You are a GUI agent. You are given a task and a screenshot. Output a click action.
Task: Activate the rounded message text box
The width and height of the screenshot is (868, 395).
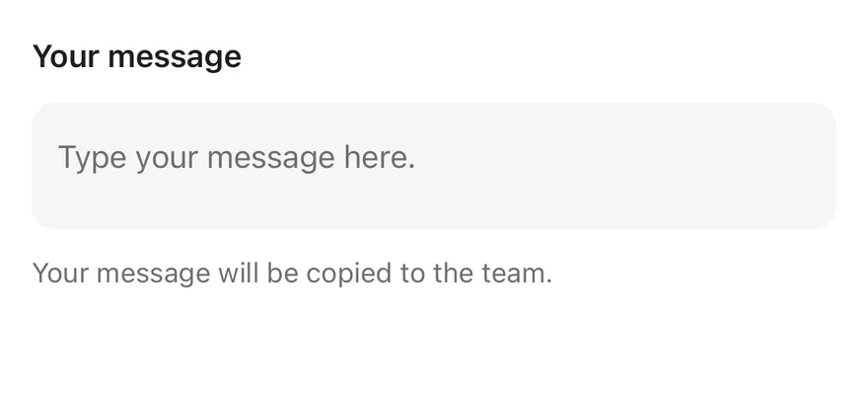click(x=433, y=166)
